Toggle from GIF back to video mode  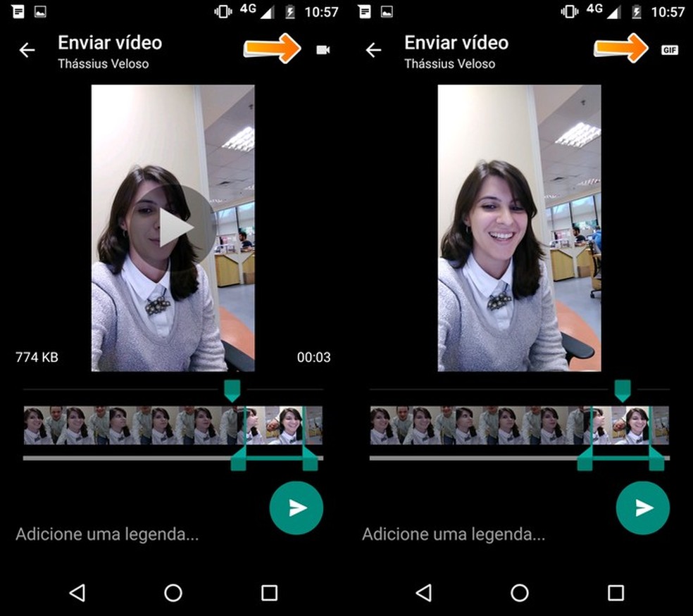point(323,50)
